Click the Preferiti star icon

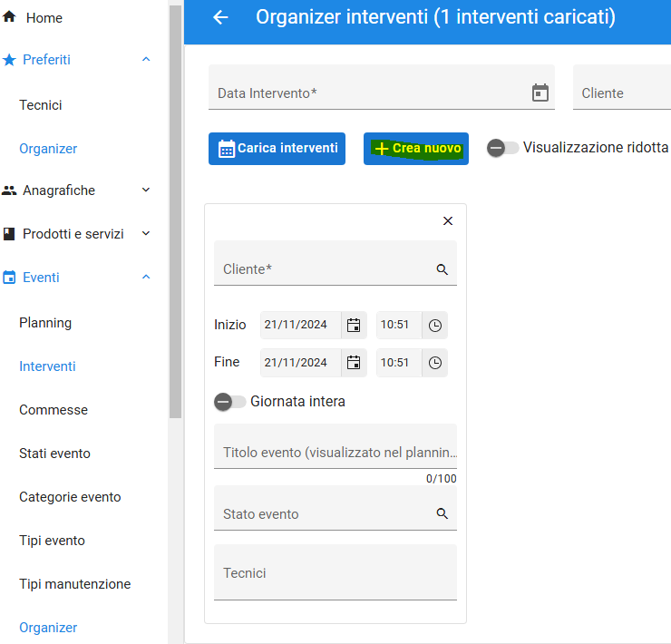[9, 60]
